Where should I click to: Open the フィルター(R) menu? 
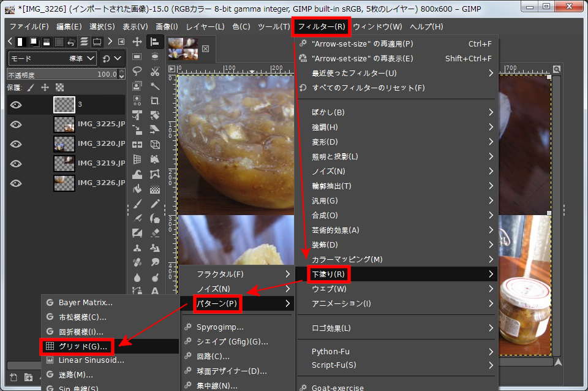point(322,26)
